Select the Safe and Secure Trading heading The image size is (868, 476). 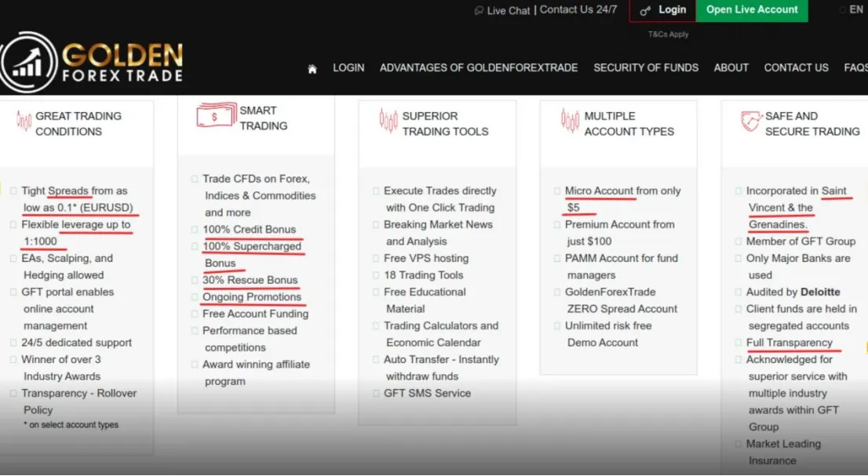pyautogui.click(x=812, y=124)
